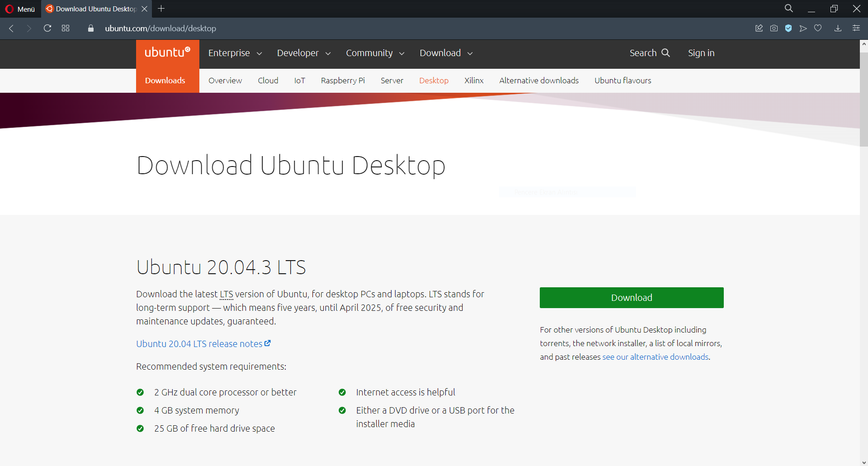The image size is (868, 466).
Task: Expand the Download dropdown menu
Action: point(446,53)
